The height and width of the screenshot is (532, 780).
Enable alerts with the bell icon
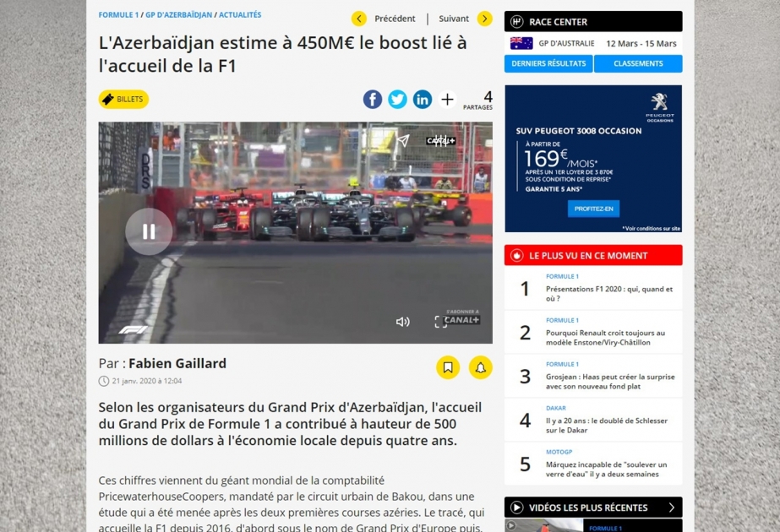point(478,367)
